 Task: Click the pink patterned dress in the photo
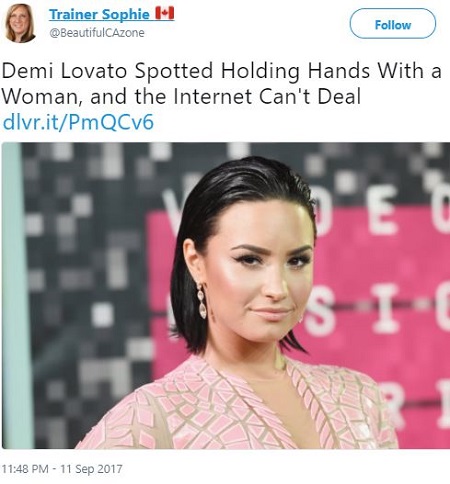tap(240, 407)
